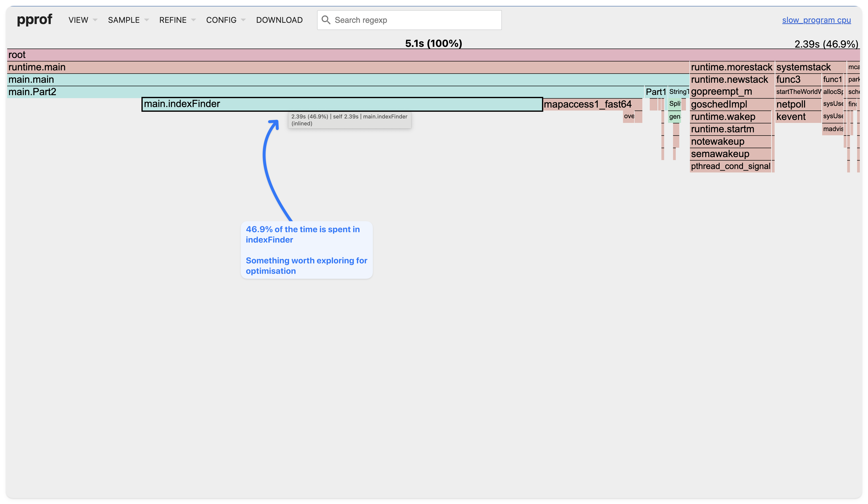Select the startTheWorldW frame
868x504 pixels.
(x=798, y=92)
